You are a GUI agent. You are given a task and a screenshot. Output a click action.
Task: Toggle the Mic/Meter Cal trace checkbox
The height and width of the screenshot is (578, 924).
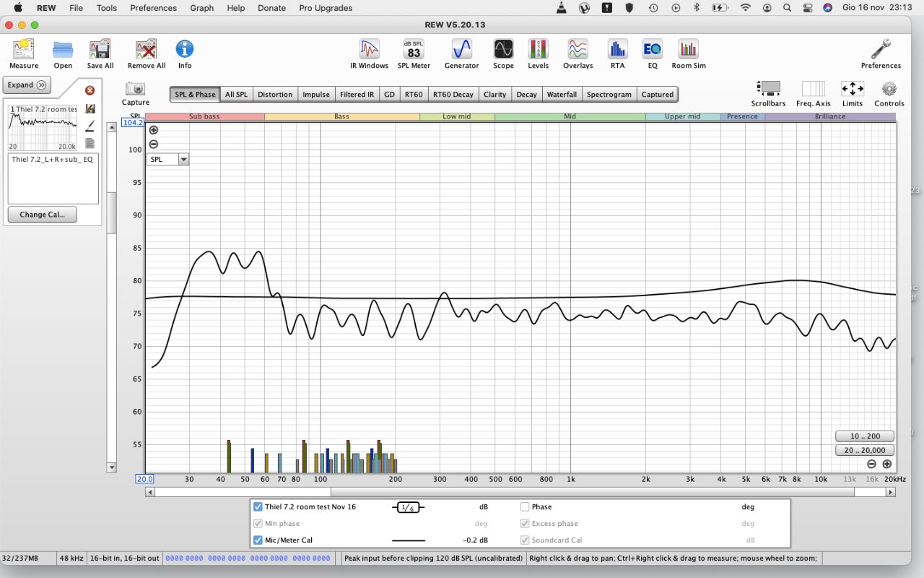(258, 540)
